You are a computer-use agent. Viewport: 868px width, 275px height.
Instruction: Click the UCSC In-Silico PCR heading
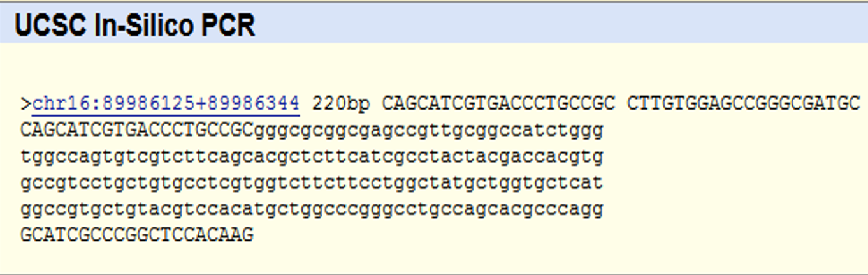(134, 26)
